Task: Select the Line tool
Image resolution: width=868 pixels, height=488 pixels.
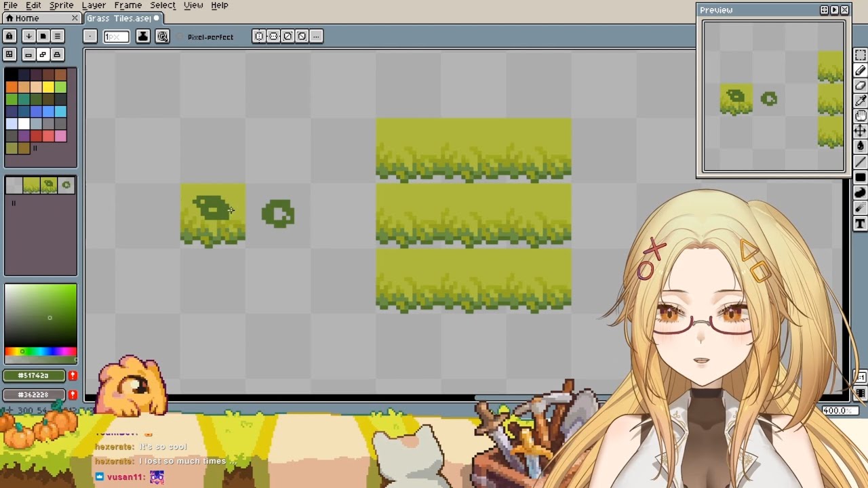Action: click(860, 162)
